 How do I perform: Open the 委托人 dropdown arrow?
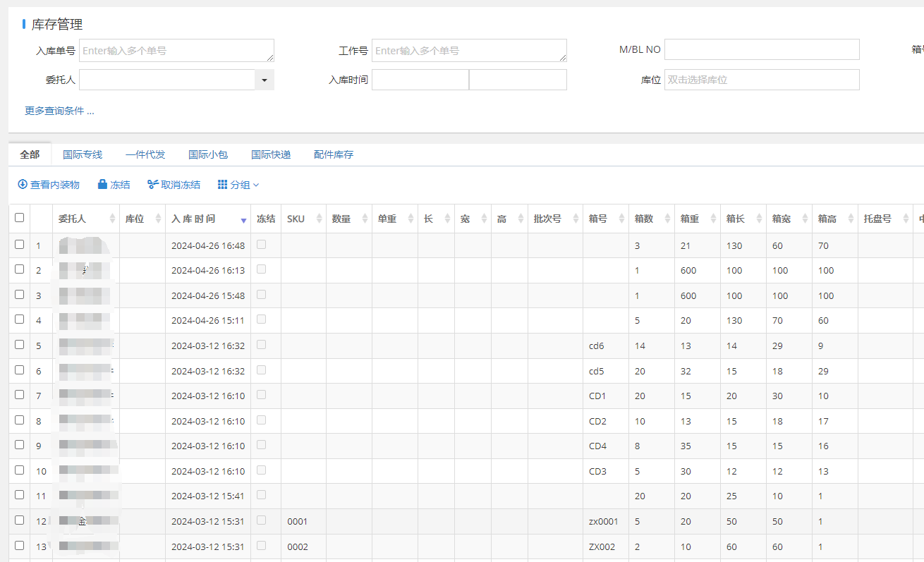pos(264,80)
